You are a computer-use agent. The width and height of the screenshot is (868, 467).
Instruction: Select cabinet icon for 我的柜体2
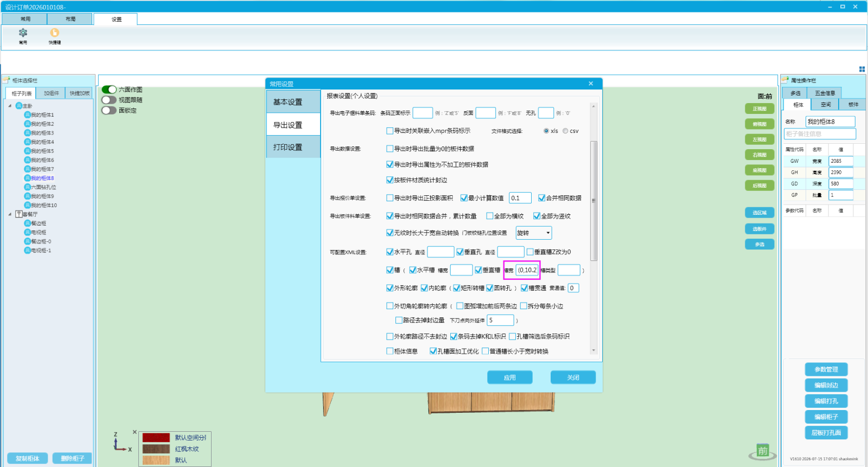27,124
